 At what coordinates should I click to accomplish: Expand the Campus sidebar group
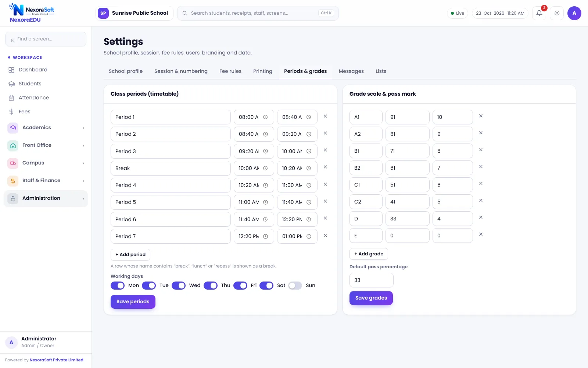click(x=46, y=163)
